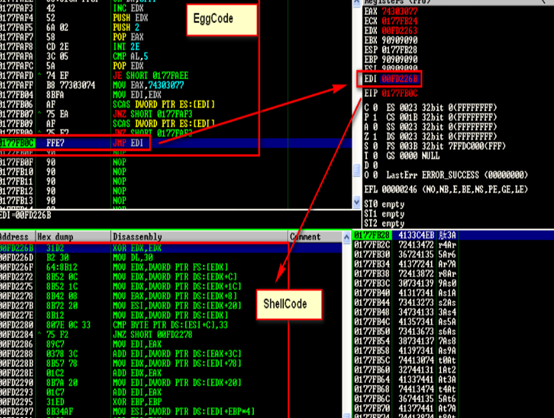Click the FS 003B segment register line
554x418 pixels.
pos(446,146)
